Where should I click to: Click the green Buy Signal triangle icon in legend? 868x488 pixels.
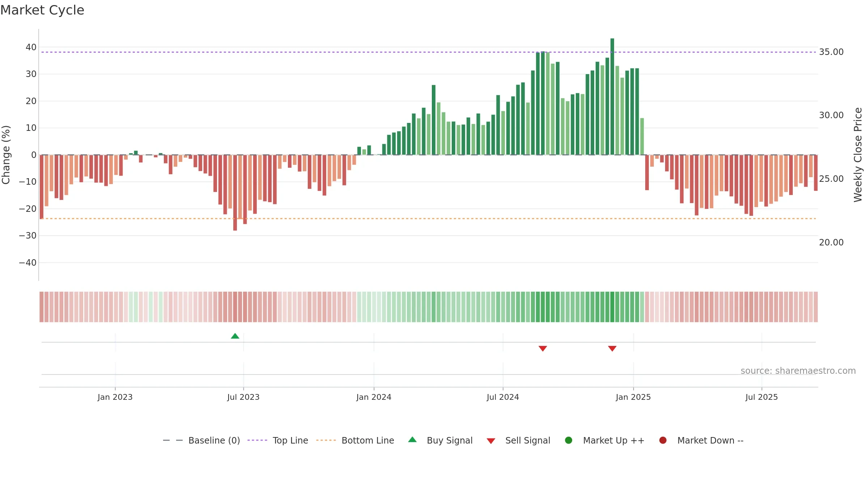pyautogui.click(x=412, y=440)
